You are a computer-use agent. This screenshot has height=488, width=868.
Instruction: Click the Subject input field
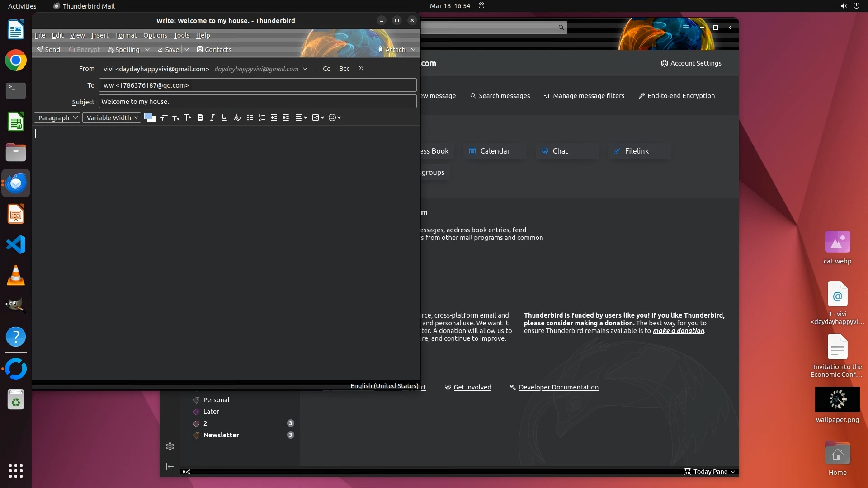258,102
